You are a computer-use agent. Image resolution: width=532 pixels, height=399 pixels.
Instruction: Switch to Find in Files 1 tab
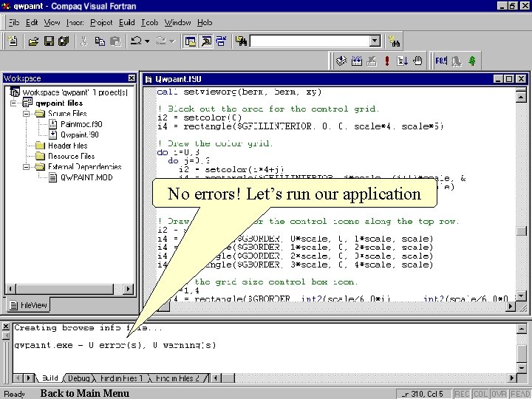121,378
